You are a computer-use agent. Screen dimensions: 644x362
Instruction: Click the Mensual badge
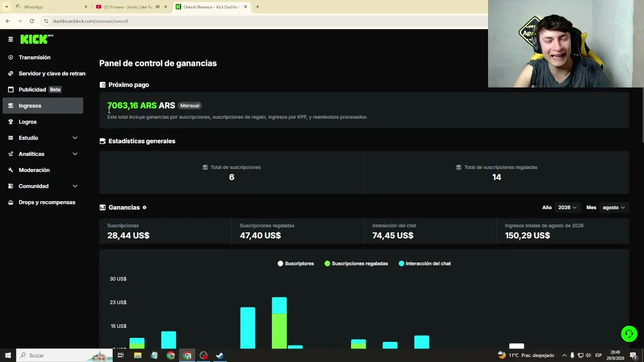(190, 106)
